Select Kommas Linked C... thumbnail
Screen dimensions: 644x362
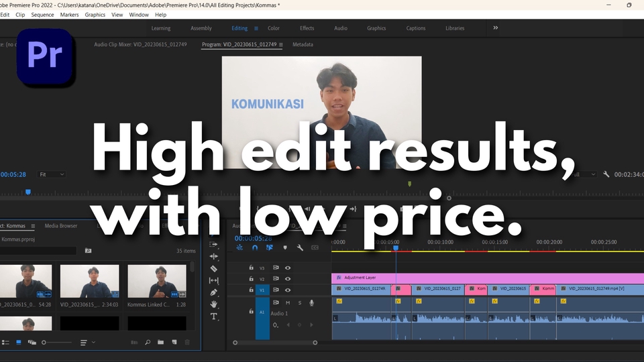point(157,281)
